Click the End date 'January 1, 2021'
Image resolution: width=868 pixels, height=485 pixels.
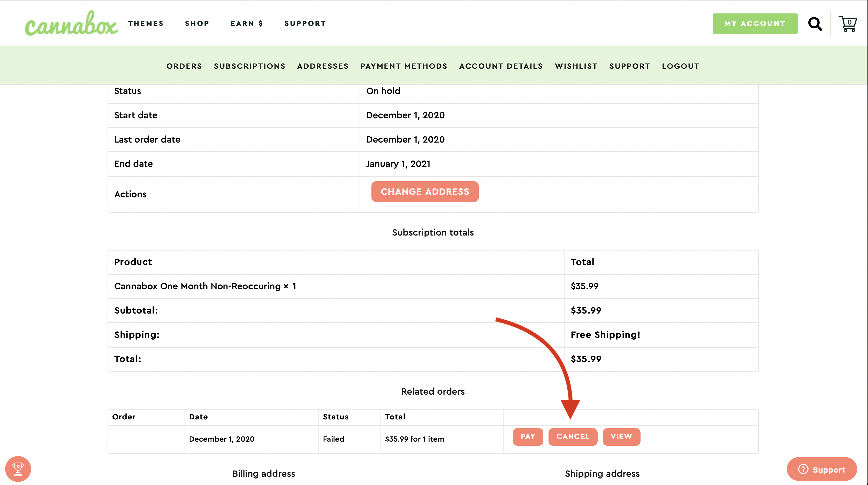point(398,164)
